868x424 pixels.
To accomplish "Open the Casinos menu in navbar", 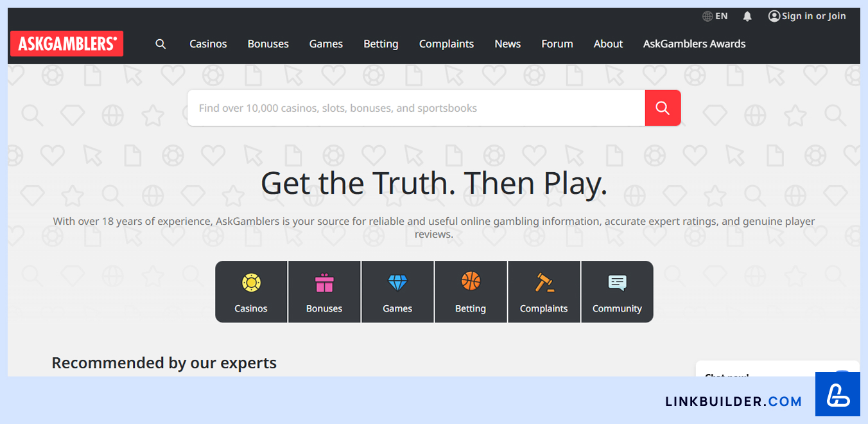I will (208, 44).
